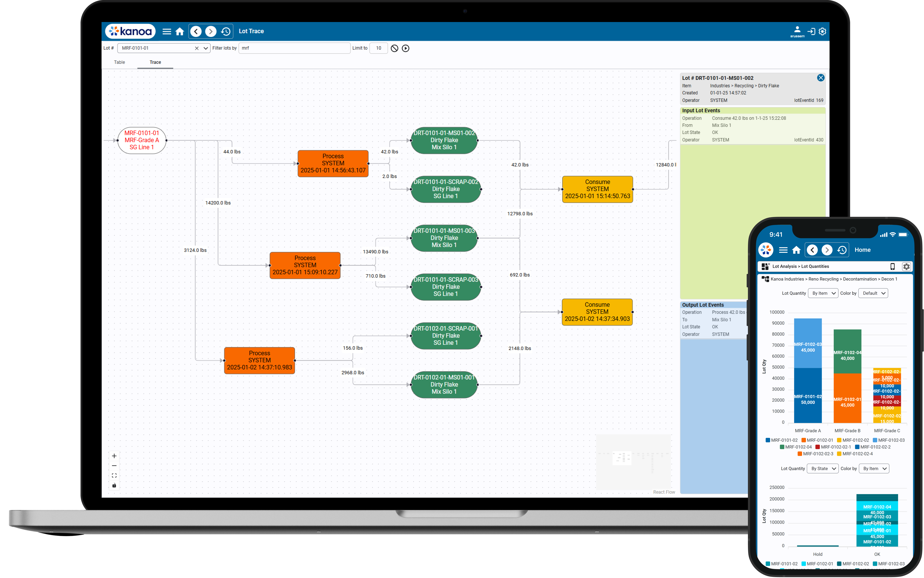Open the Lot Quantity By Item dropdown
Viewport: 924px width, 578px height.
point(823,293)
